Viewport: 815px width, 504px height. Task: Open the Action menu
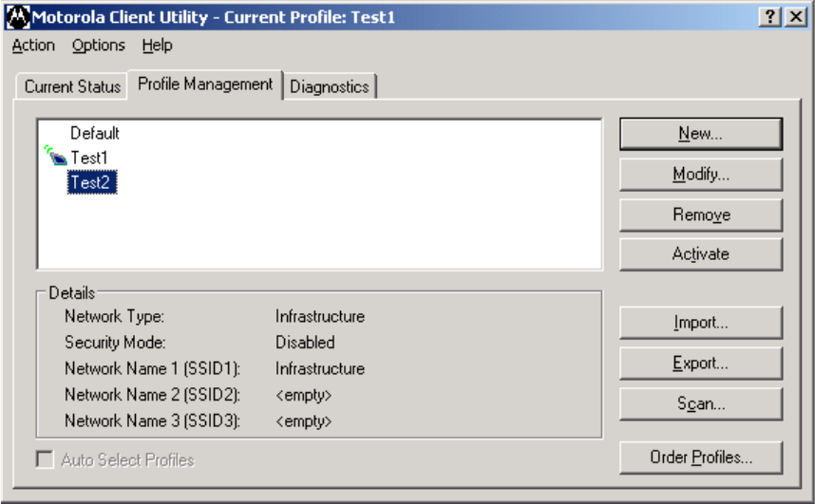point(33,46)
